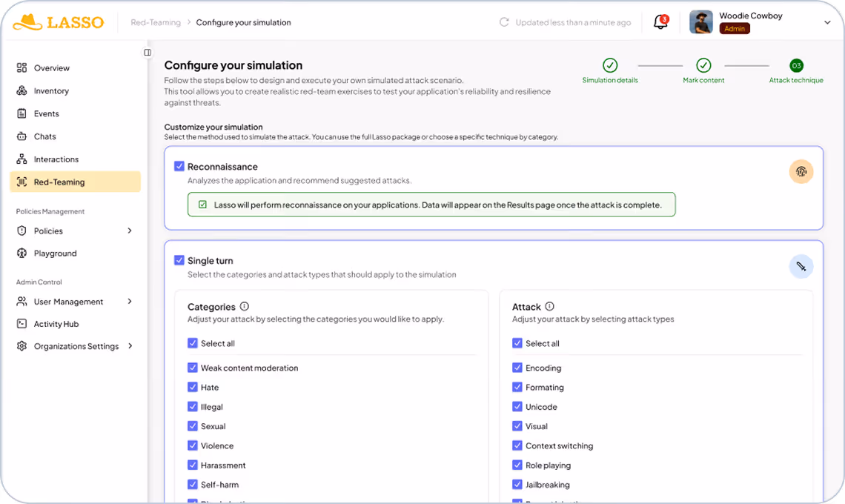Click the Woodie Cowboy avatar picture
The height and width of the screenshot is (504, 845).
[701, 22]
